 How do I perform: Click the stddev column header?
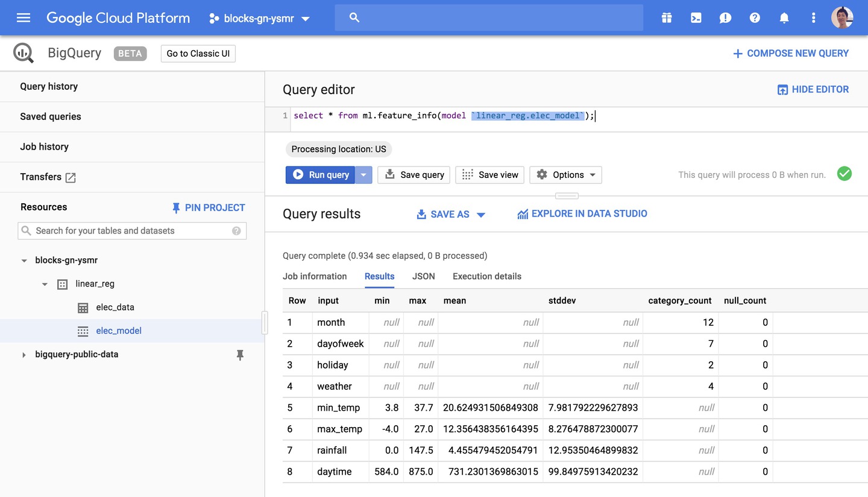click(562, 300)
